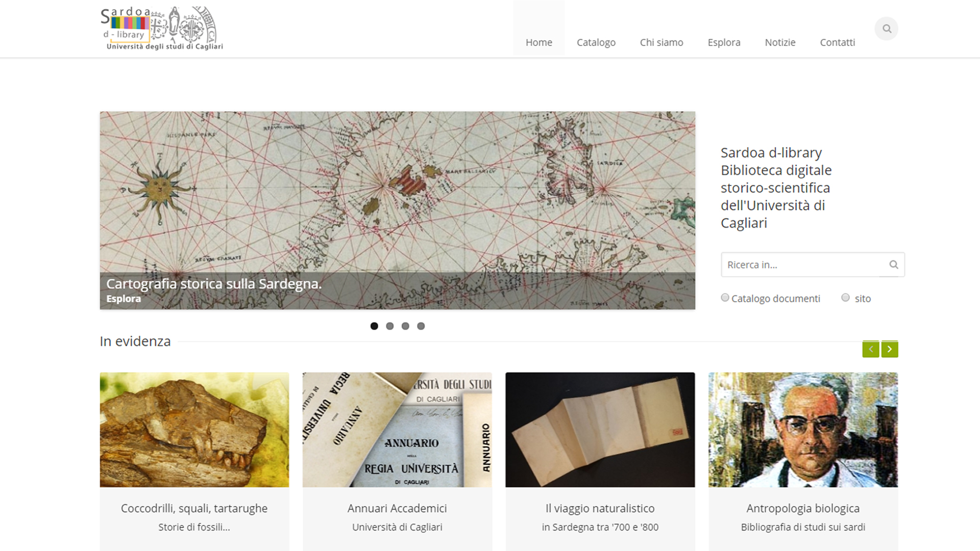This screenshot has height=551, width=980.
Task: Choose the sito radio button
Action: point(845,297)
